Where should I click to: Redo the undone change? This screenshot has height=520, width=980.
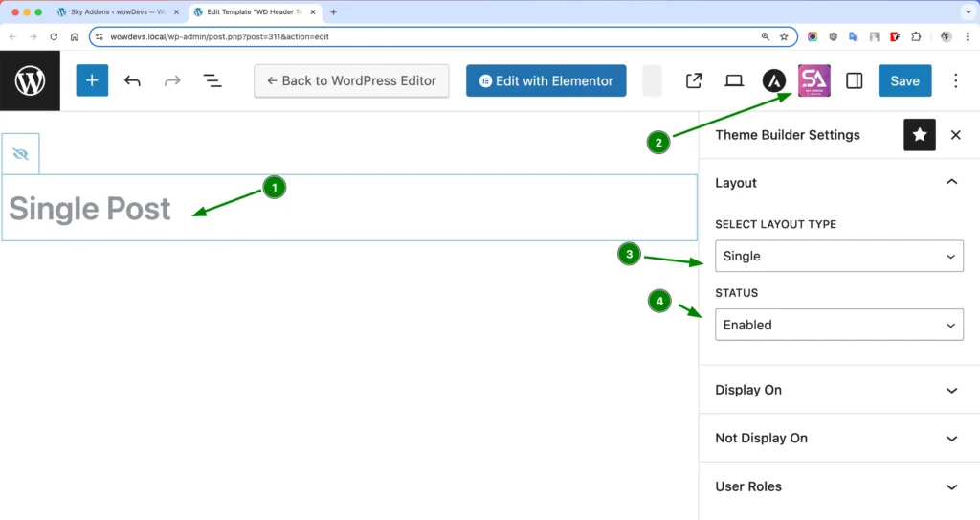[172, 80]
